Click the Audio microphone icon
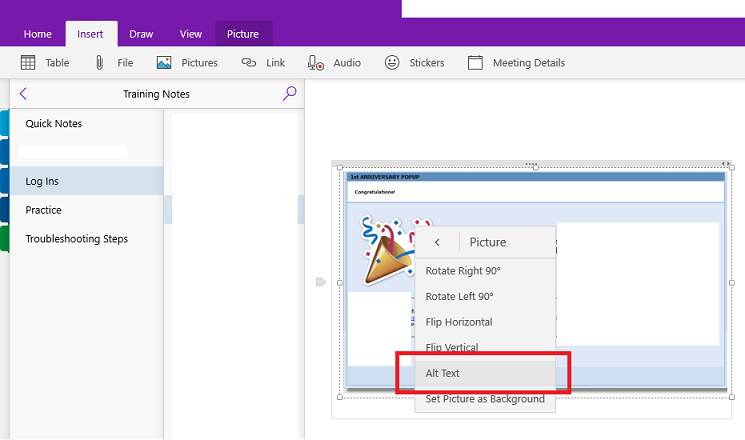 (x=315, y=63)
